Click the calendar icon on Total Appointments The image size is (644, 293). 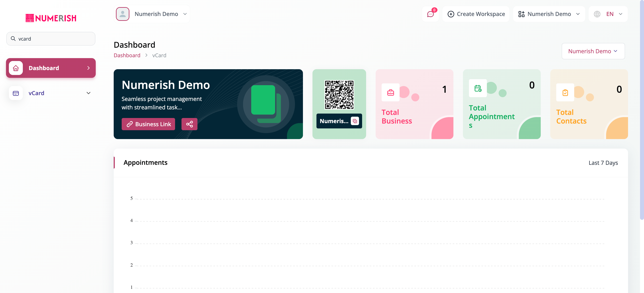478,88
